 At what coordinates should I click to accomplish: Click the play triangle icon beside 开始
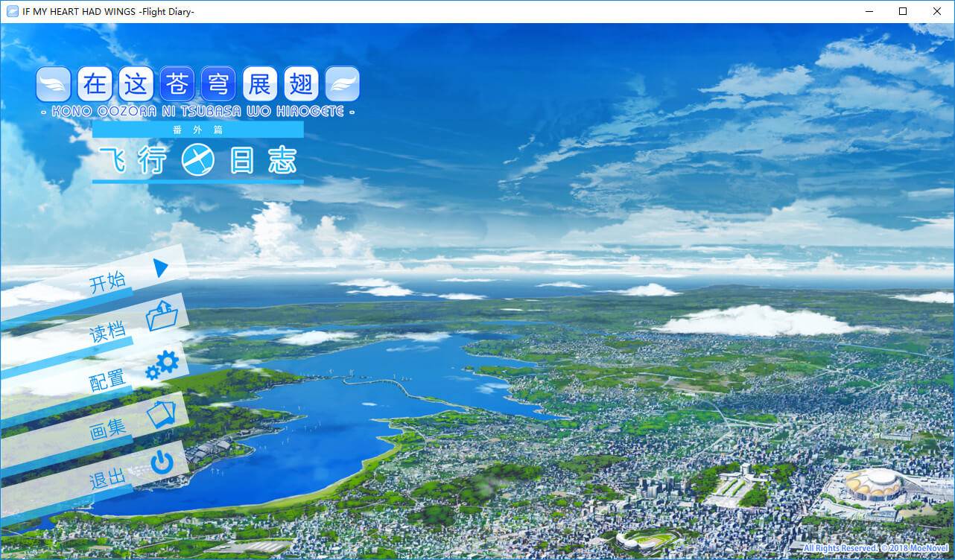coord(161,267)
